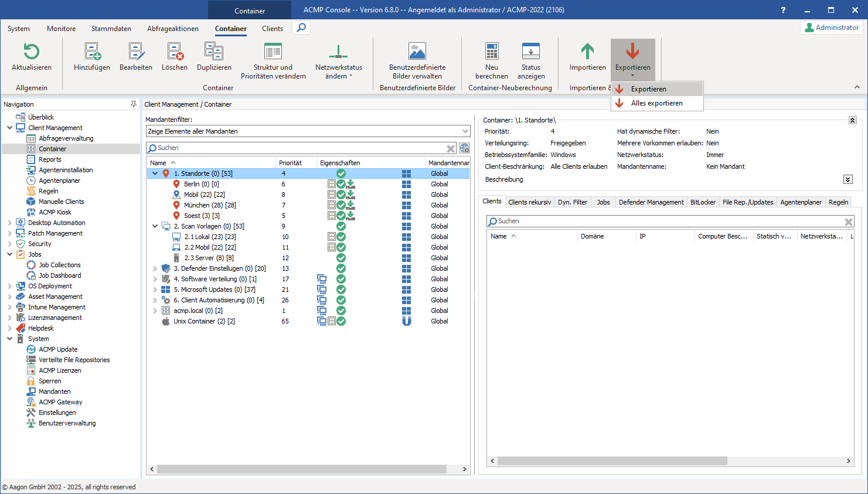Expand the 3. Defender Einstellungen node
This screenshot has width=868, height=494.
(x=155, y=268)
